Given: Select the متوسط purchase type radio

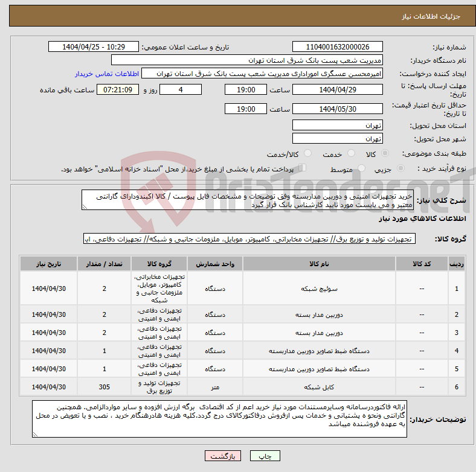Looking at the screenshot, I should [x=361, y=168].
